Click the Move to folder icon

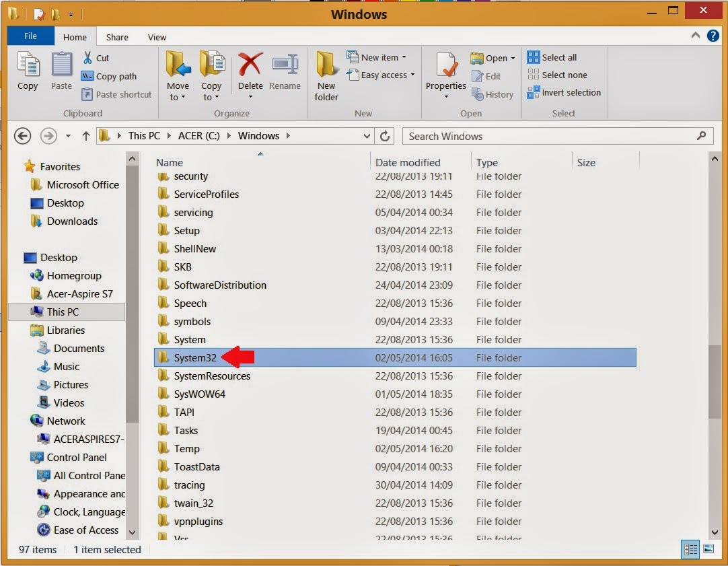[178, 64]
